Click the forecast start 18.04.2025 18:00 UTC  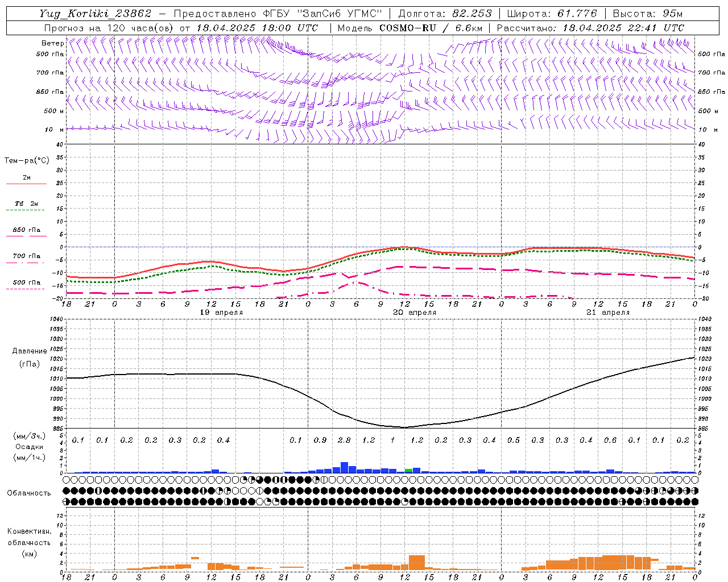pyautogui.click(x=257, y=28)
